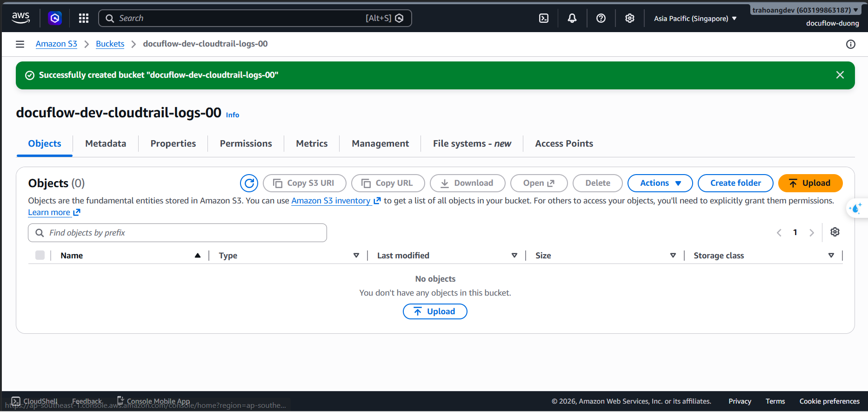Screen dimensions: 868x412
Task: Click the purple hexagon console icon
Action: pos(55,18)
